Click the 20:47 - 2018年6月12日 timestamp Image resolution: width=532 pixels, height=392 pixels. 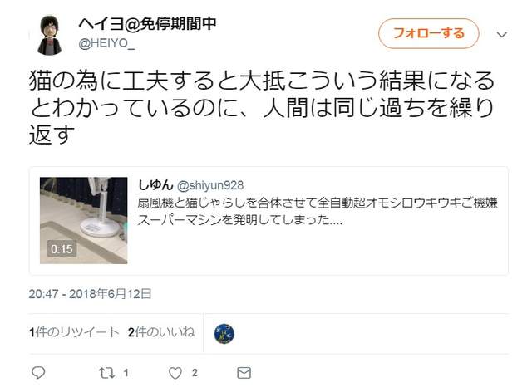click(90, 294)
